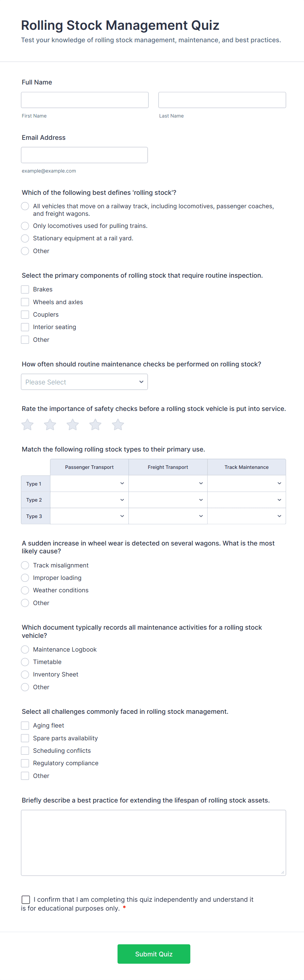The image size is (304, 980).
Task: Choose 'Maintenance Logbook' as the document
Action: point(25,649)
